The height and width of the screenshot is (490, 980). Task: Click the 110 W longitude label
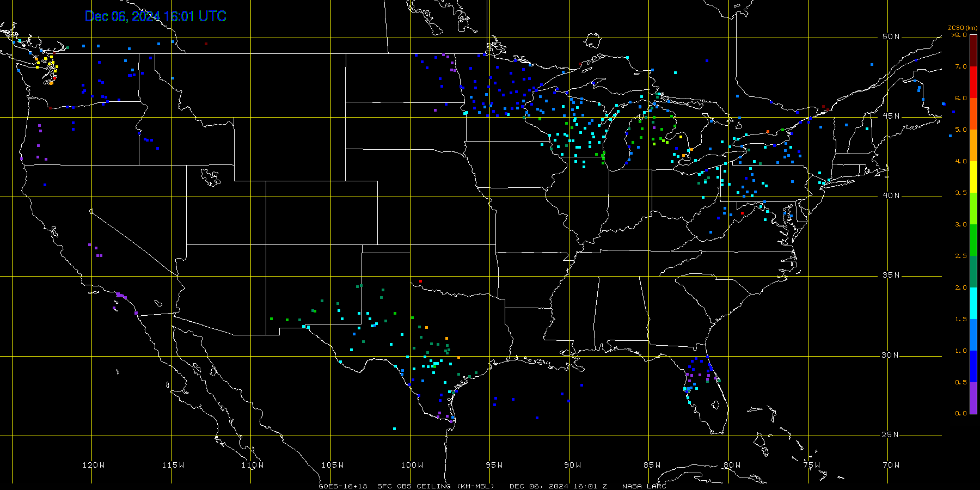point(253,465)
